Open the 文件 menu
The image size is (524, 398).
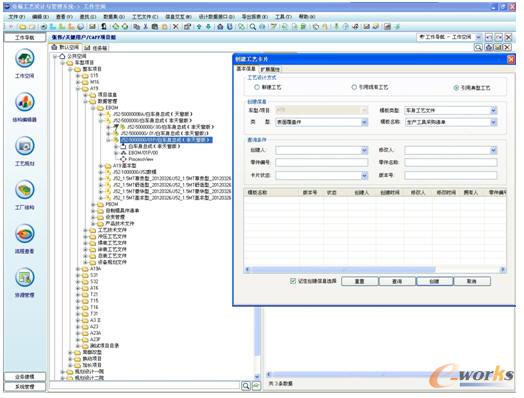point(16,17)
